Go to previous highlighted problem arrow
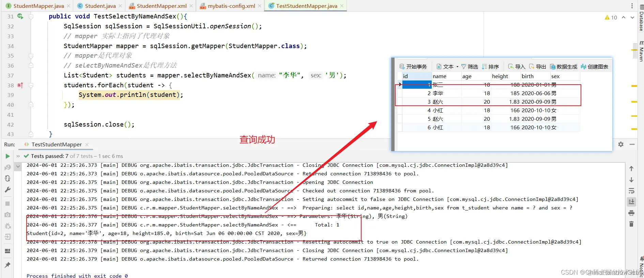Viewport: 644px width, 278px height. coord(624,17)
